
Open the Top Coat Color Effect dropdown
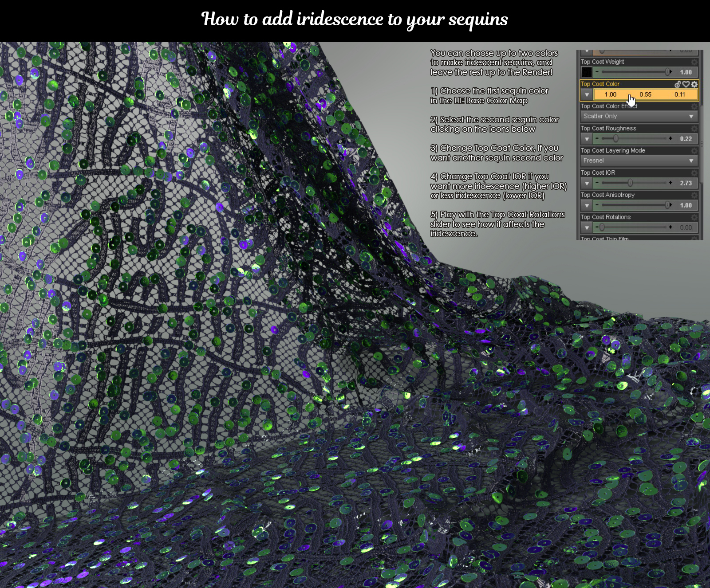click(639, 116)
